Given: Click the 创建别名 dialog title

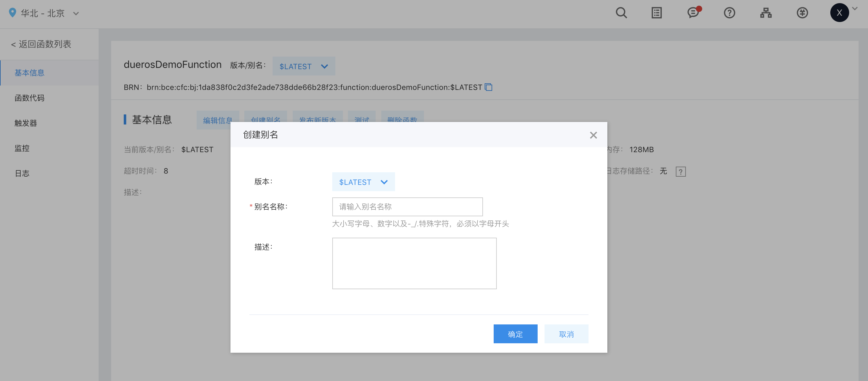Looking at the screenshot, I should (260, 135).
